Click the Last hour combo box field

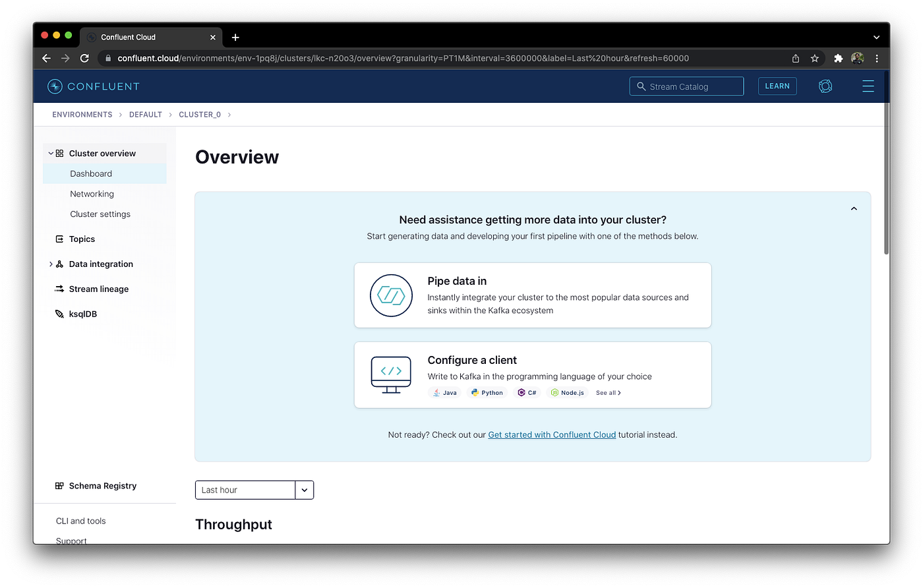pos(245,490)
